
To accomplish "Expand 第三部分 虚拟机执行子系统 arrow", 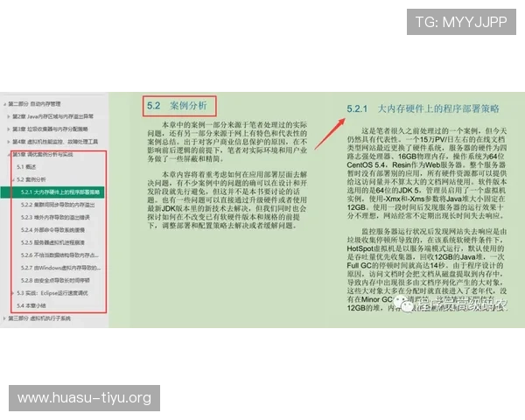I will point(4,318).
